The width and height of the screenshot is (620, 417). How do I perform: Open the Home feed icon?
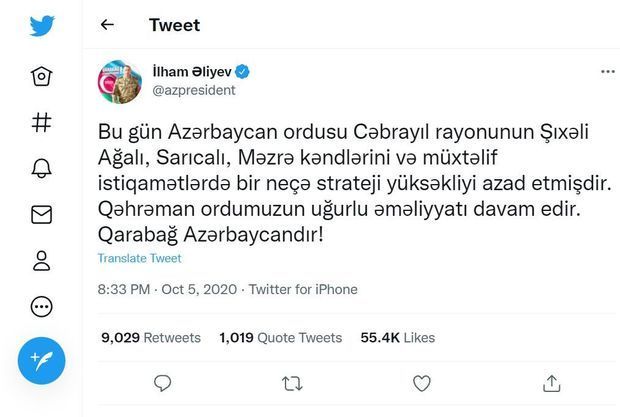click(x=41, y=76)
